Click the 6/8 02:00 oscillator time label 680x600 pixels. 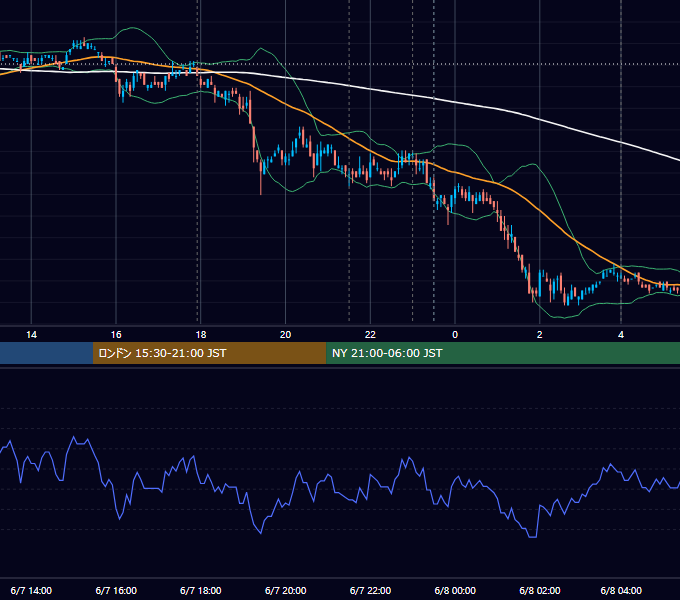coord(539,590)
